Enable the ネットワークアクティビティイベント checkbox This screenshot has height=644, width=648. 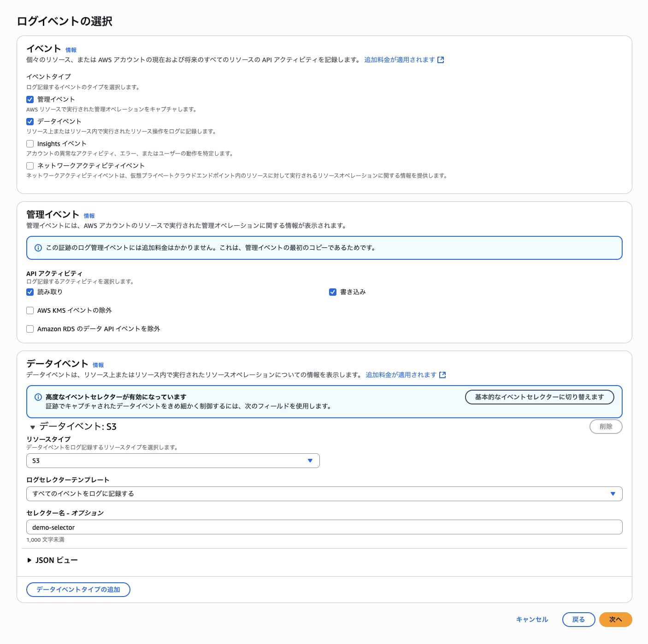tap(30, 166)
